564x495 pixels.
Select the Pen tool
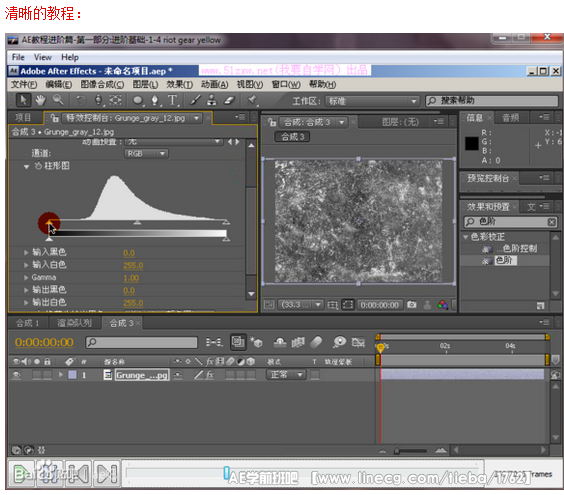click(155, 100)
